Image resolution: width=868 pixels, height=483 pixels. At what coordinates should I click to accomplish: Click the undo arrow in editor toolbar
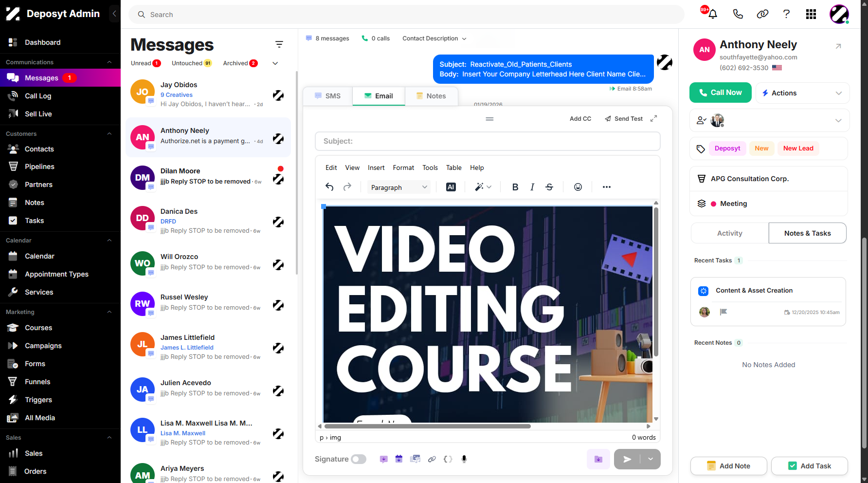[x=329, y=187]
